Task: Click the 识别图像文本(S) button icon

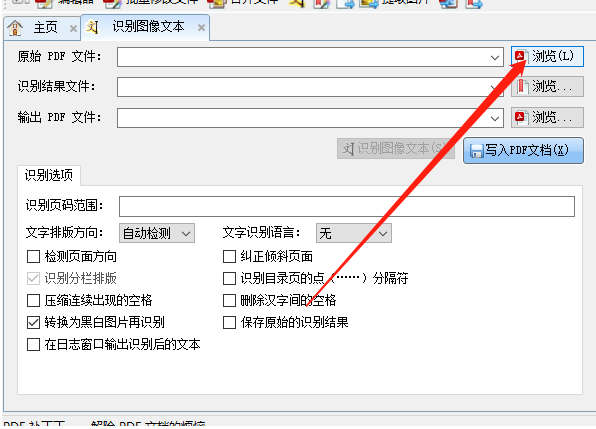Action: point(348,149)
